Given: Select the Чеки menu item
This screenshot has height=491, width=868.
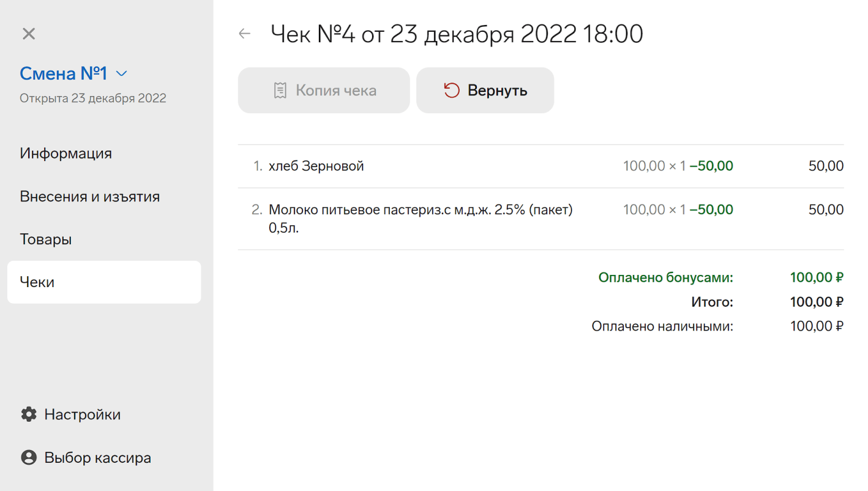Looking at the screenshot, I should coord(104,282).
